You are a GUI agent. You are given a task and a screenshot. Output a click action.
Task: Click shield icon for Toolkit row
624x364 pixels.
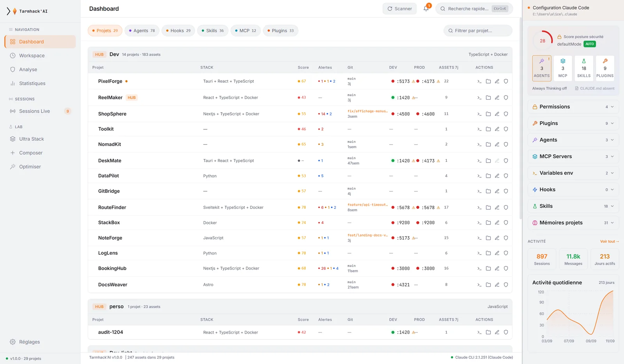click(506, 129)
